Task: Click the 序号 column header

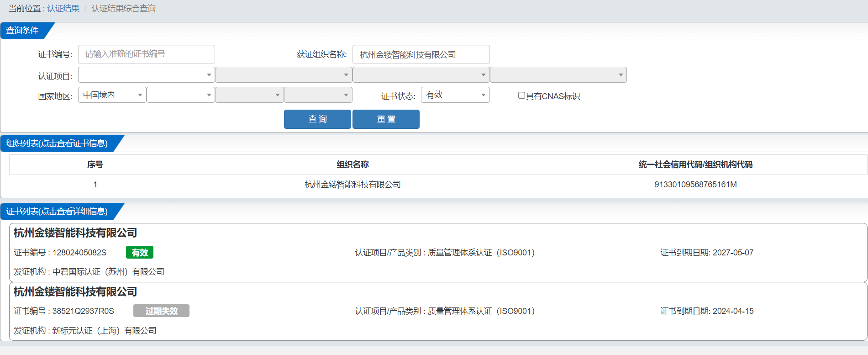Action: [x=95, y=164]
